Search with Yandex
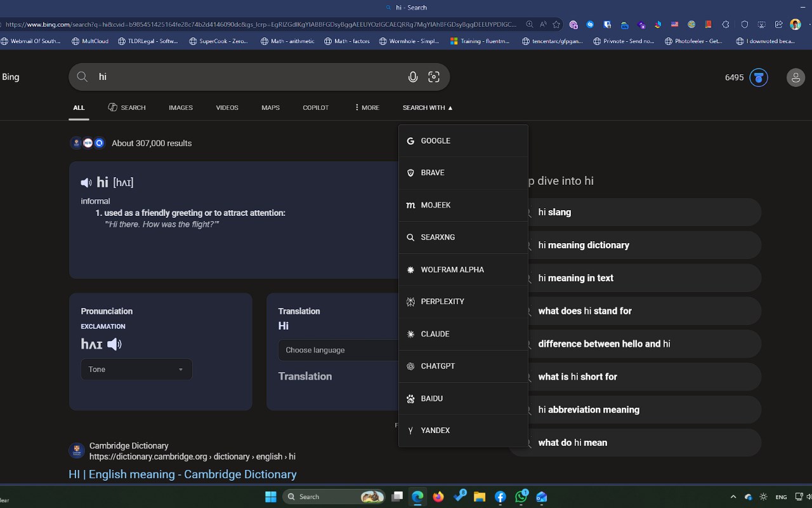Viewport: 812px width, 508px height. [x=463, y=431]
